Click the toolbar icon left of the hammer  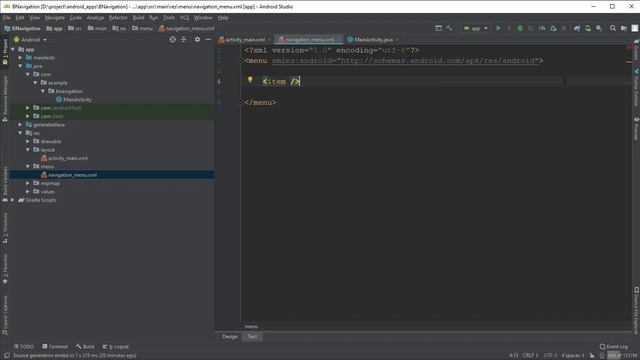coord(438,28)
